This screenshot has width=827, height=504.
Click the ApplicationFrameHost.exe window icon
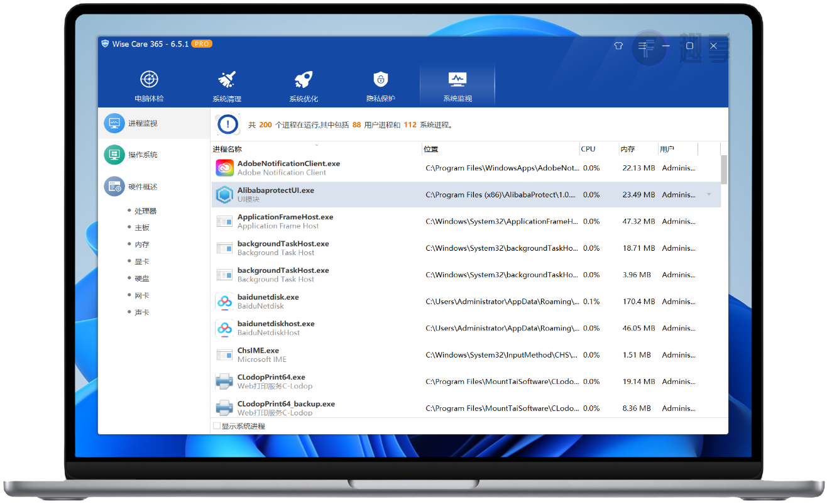tap(224, 221)
